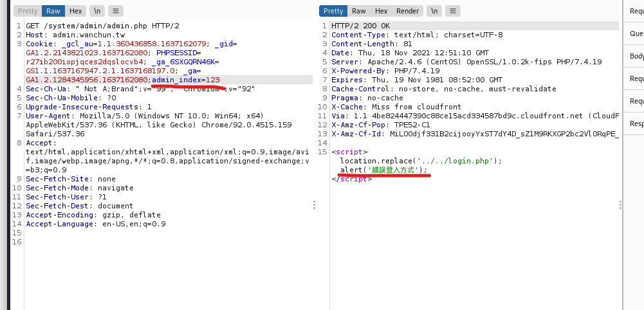The width and height of the screenshot is (644, 310).
Task: Click the Via cloudfront.net header line
Action: click(x=475, y=116)
